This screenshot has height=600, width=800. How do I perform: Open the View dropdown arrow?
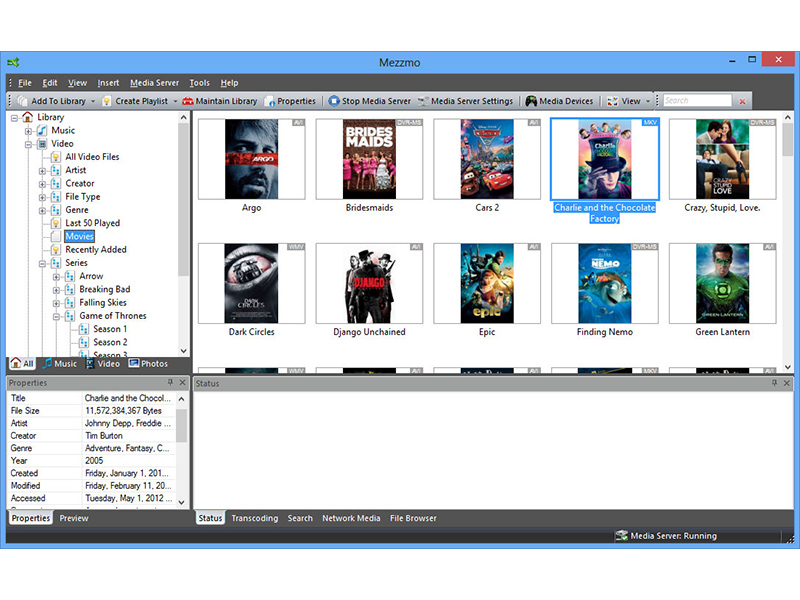click(648, 101)
